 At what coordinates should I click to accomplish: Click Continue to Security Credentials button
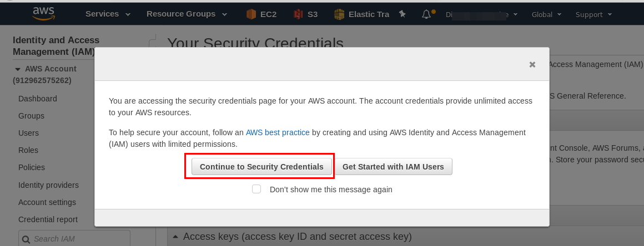coord(261,167)
